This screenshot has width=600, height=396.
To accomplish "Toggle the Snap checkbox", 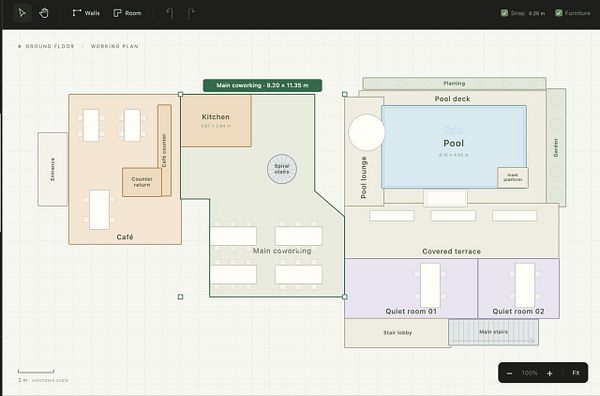I will [x=504, y=13].
